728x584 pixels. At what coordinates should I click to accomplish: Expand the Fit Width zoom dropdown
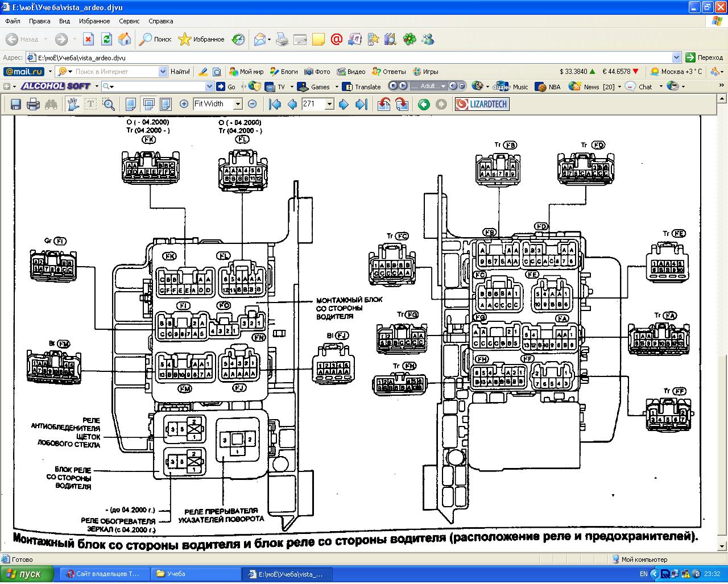pyautogui.click(x=238, y=104)
